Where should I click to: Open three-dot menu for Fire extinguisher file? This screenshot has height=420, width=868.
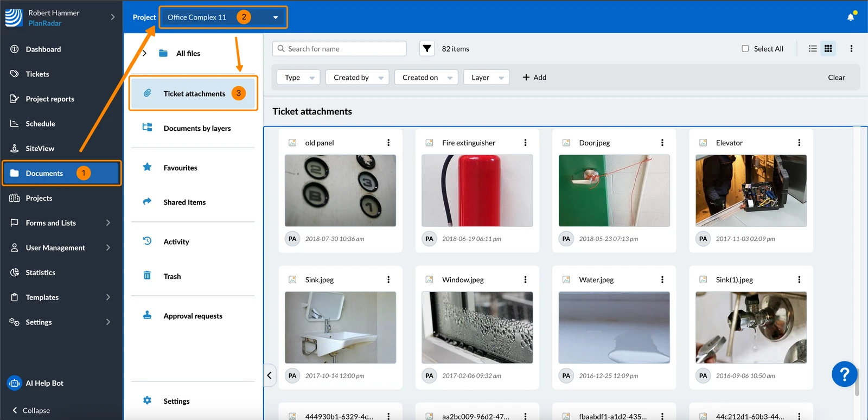pos(525,143)
